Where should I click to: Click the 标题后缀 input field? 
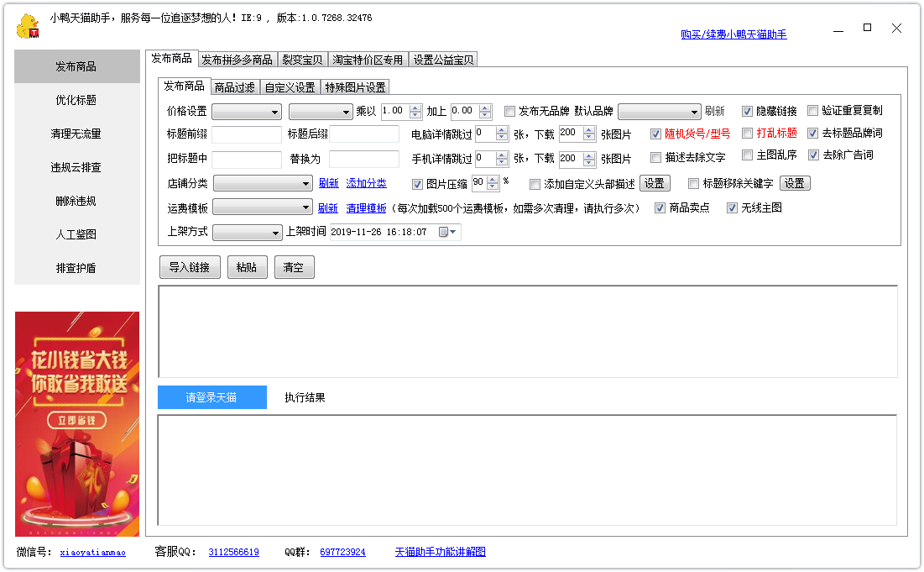point(364,134)
